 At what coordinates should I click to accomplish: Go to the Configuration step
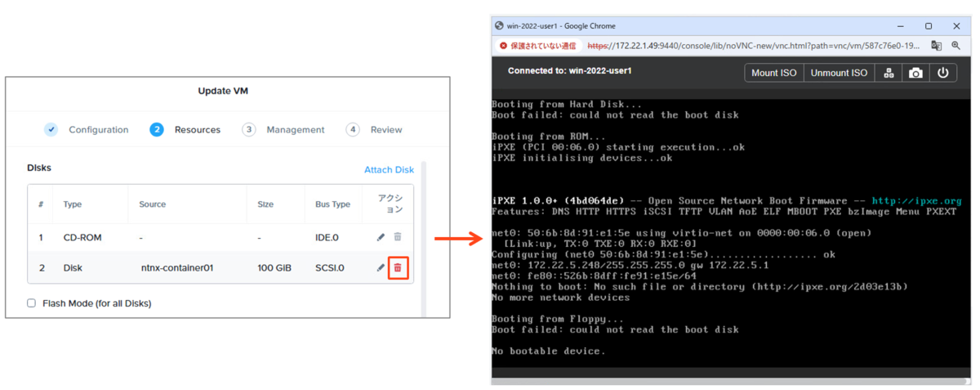click(x=87, y=129)
